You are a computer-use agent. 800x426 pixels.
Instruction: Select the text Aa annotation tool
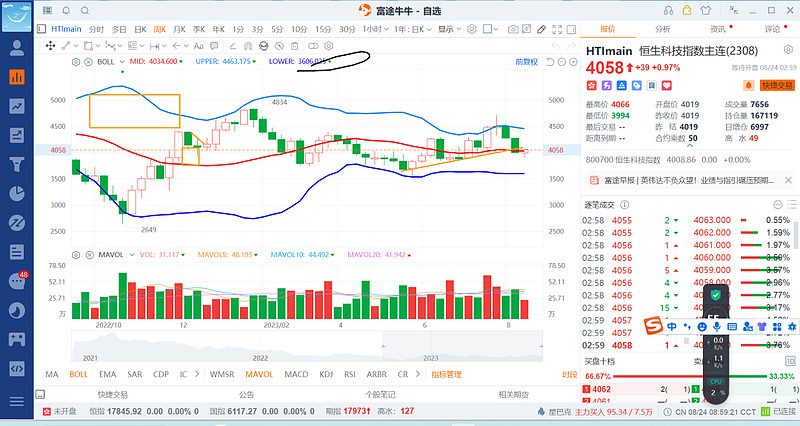pos(198,46)
